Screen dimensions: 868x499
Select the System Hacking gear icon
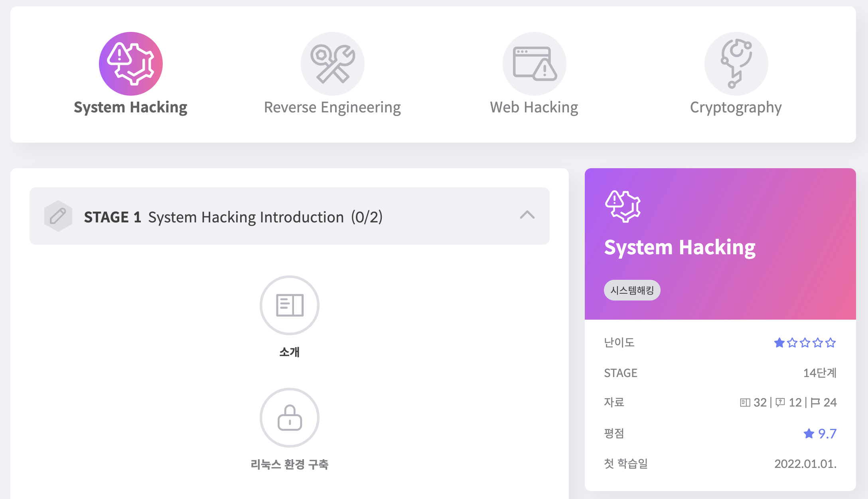(x=131, y=64)
